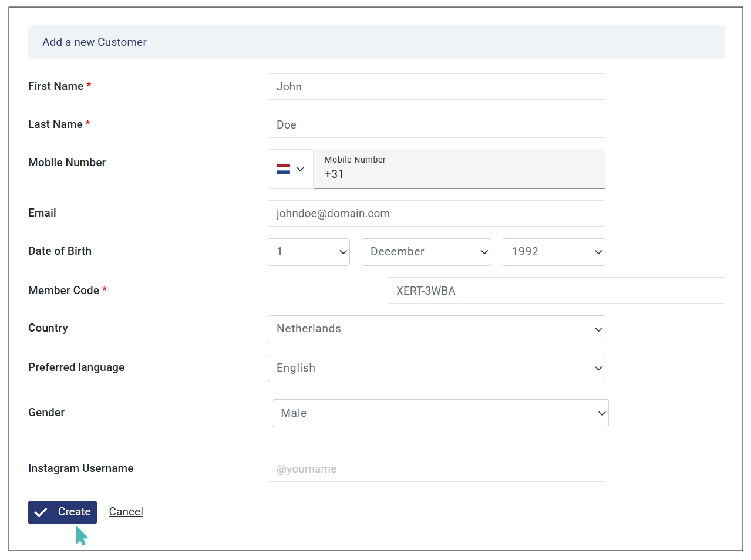Open the month dropdown showing December
Image resolution: width=751 pixels, height=560 pixels.
coord(426,252)
